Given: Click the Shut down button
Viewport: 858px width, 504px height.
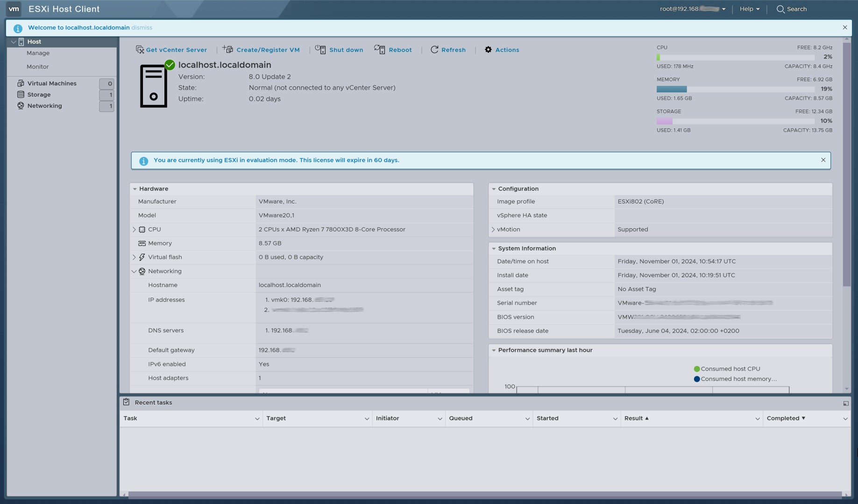Looking at the screenshot, I should tap(339, 49).
